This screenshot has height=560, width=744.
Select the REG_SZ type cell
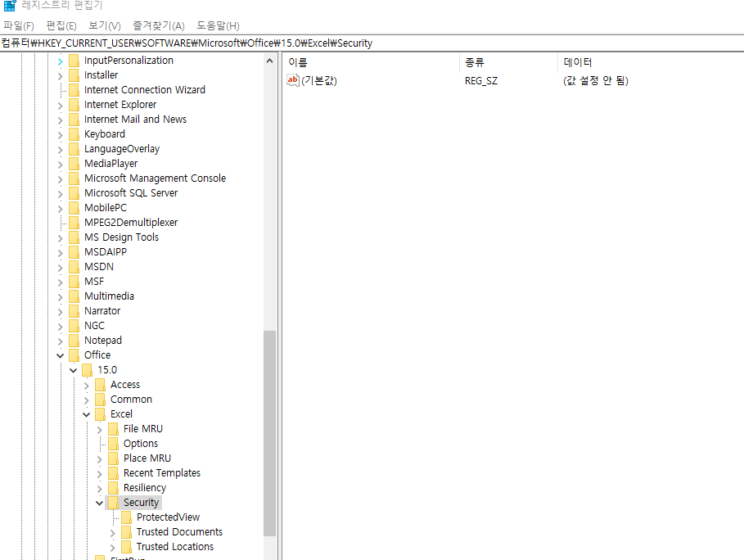(481, 81)
